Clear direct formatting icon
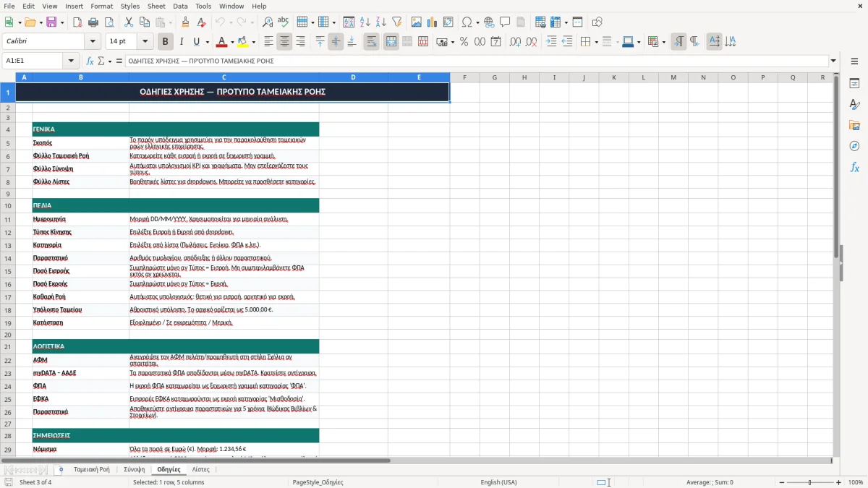 pyautogui.click(x=201, y=22)
